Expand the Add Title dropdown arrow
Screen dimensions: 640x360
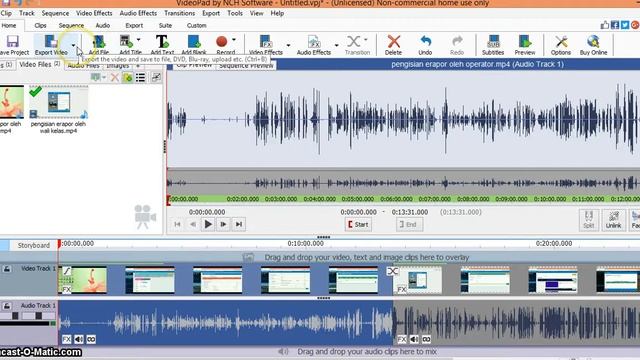pos(139,40)
